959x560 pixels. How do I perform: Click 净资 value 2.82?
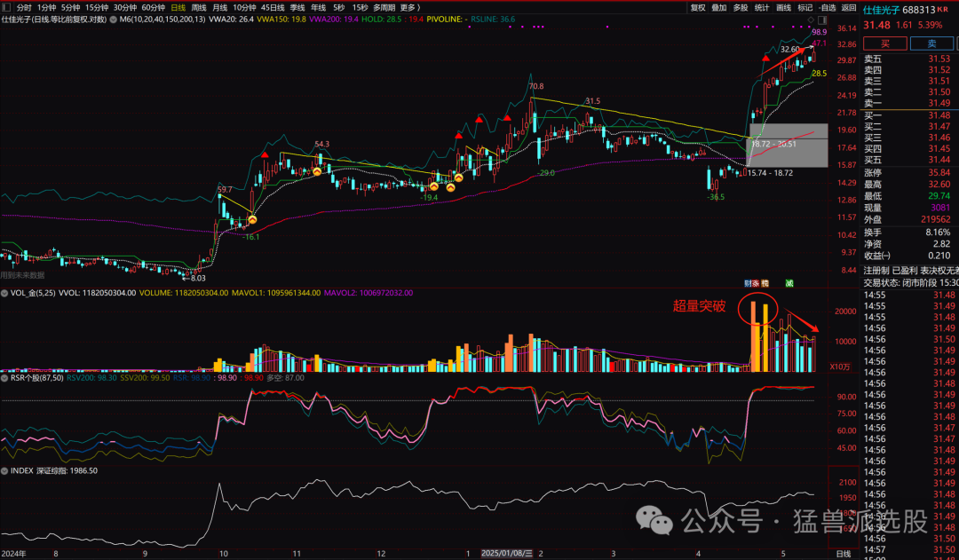(941, 244)
